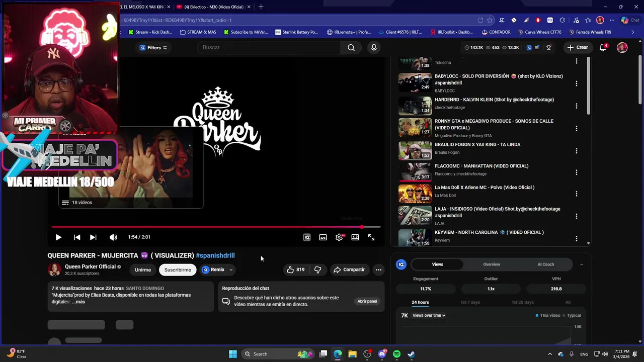Click Abrir panel for chat replay
644x362 pixels.
(367, 301)
